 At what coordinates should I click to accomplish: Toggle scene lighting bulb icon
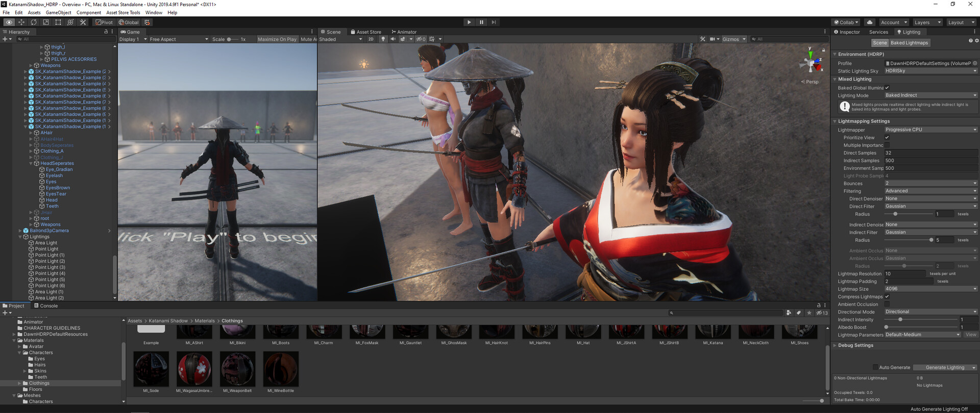pos(383,39)
